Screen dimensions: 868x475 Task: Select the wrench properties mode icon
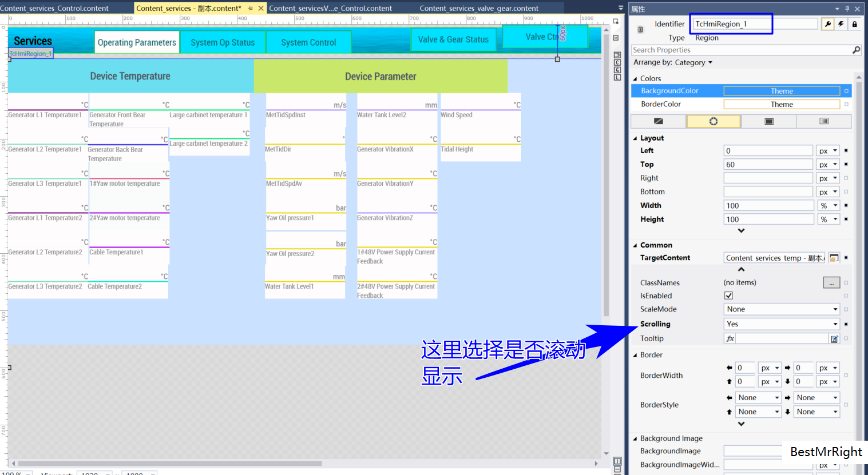coord(828,24)
